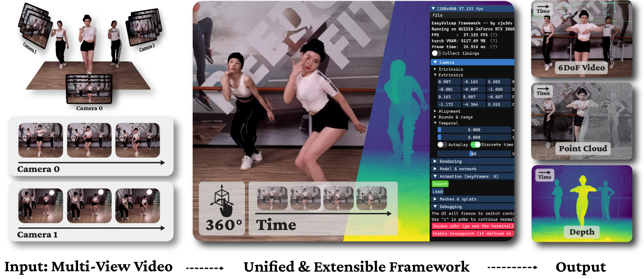Click the Camera 0 screen stack in the stage diagram
644x279 pixels.
pos(89,89)
